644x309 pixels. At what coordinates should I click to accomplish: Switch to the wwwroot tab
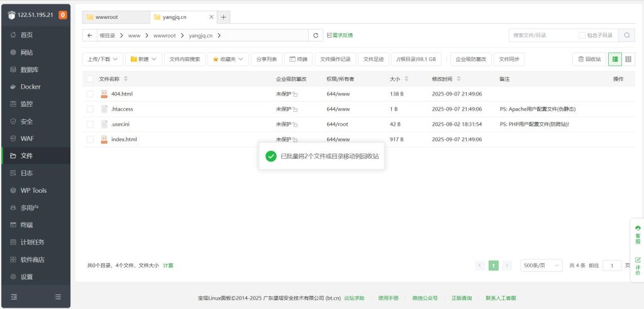(116, 17)
